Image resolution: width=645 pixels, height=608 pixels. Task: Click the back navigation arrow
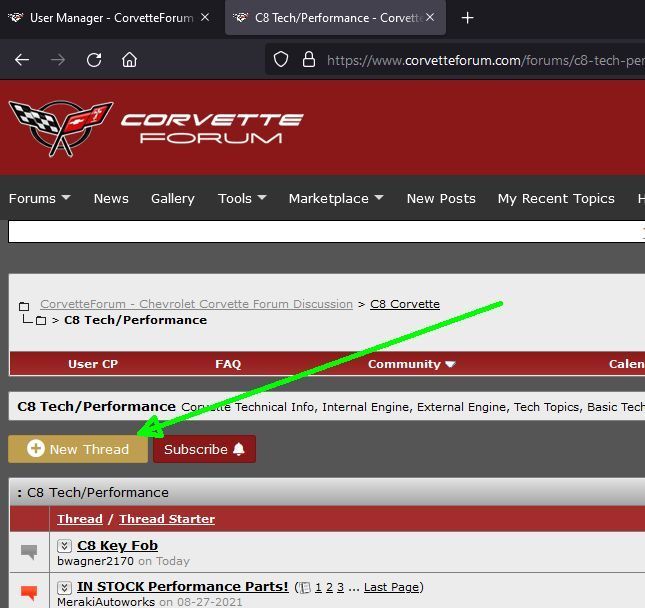tap(22, 60)
